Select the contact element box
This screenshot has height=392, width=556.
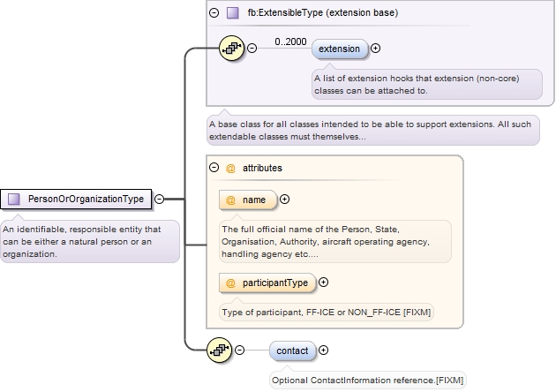click(x=292, y=351)
